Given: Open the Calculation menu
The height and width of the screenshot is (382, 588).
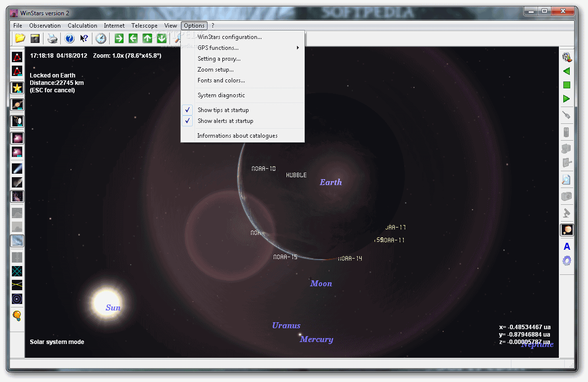Looking at the screenshot, I should (83, 26).
